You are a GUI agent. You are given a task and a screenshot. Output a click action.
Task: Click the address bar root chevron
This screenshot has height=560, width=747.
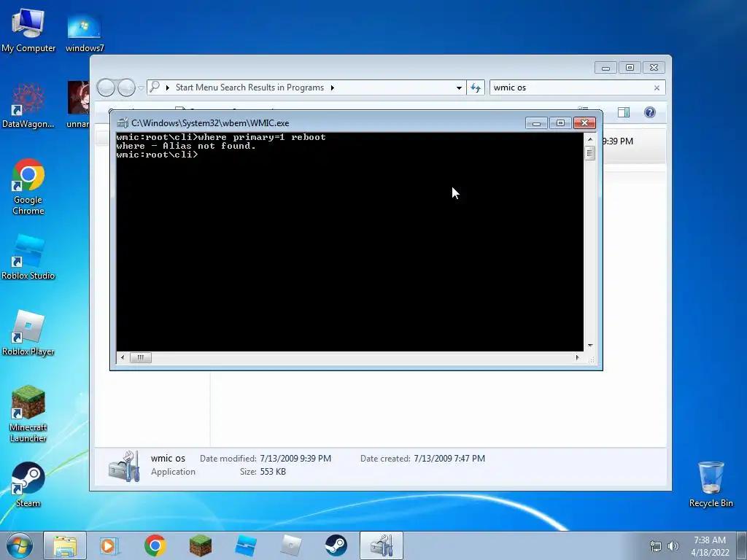pyautogui.click(x=168, y=87)
